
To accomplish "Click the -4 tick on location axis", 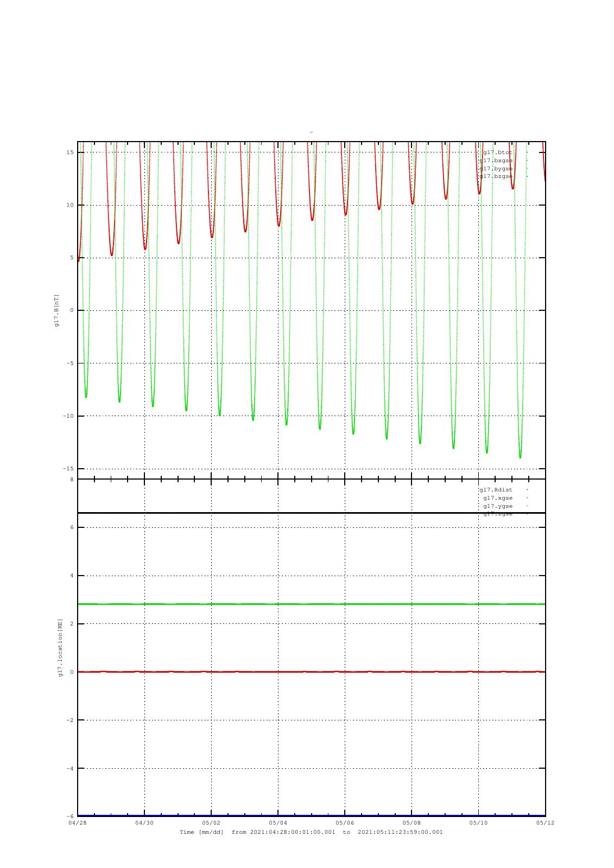I will pos(70,769).
